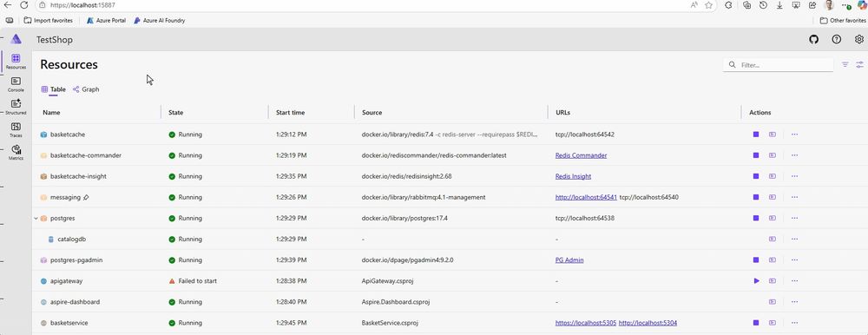The image size is (868, 335).
Task: Open dashboard settings gear icon
Action: point(858,39)
